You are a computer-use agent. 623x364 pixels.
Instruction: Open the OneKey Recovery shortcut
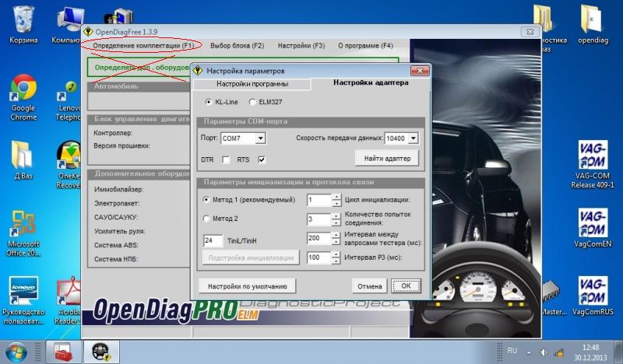coord(69,165)
